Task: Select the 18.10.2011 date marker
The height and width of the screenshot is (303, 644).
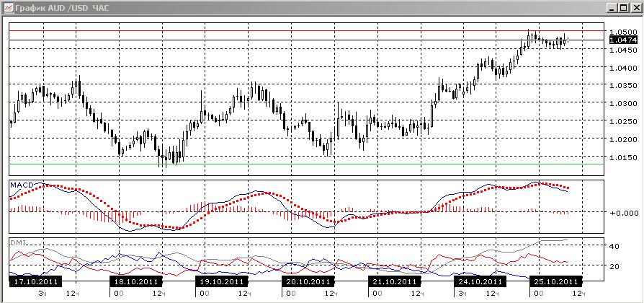Action: pos(136,282)
